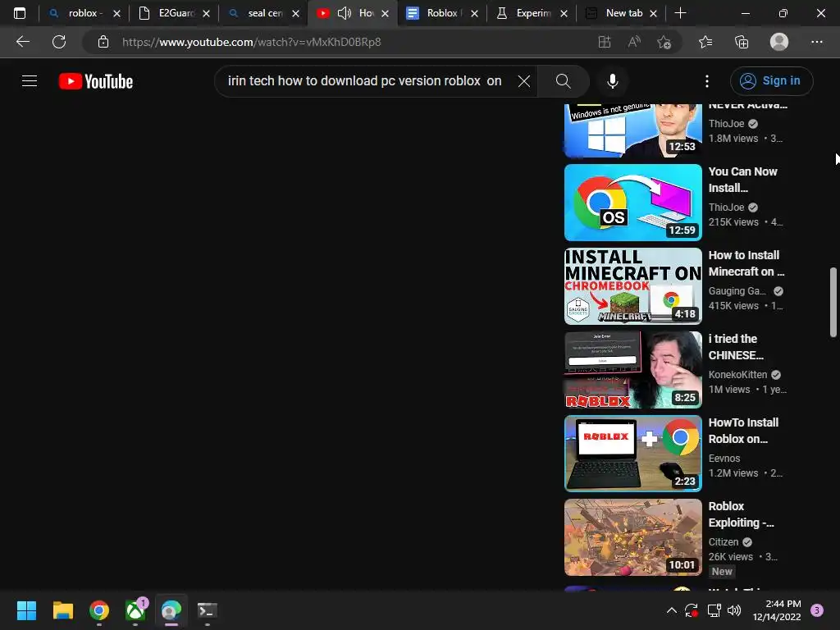The height and width of the screenshot is (630, 840).
Task: Clear the YouTube search query
Action: [x=524, y=81]
